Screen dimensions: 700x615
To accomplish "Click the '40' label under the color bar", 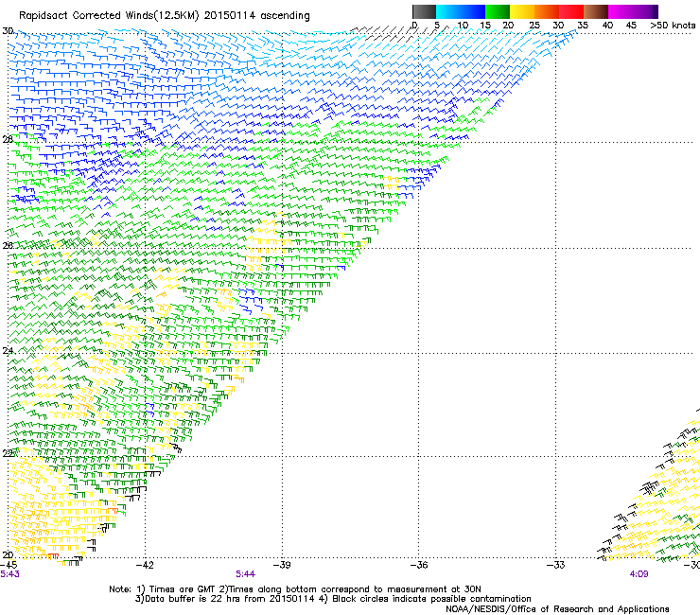I will tap(607, 26).
